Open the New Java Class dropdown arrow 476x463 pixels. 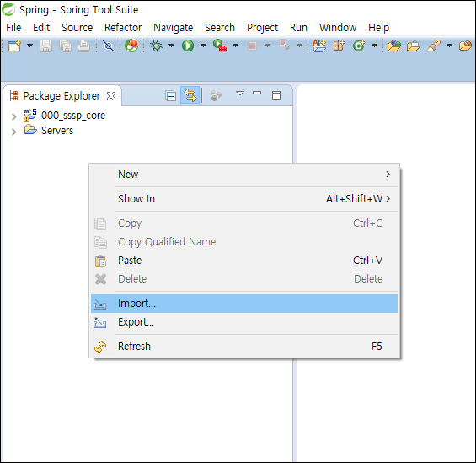click(375, 46)
